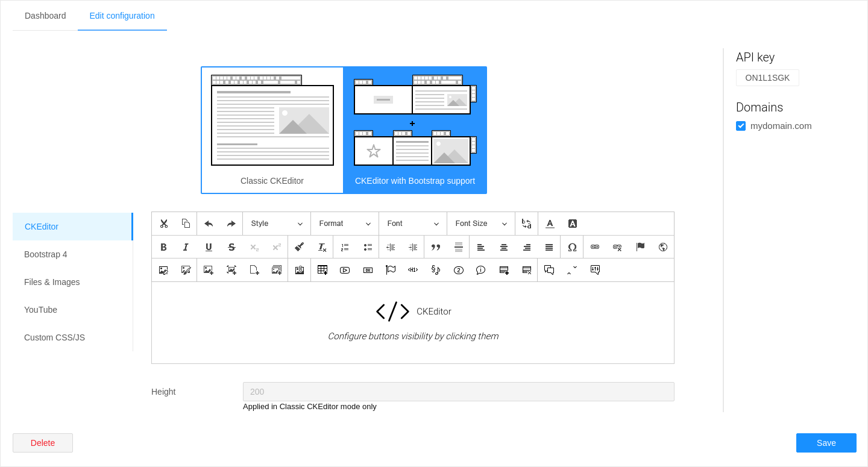Switch to the Dashboard tab
The height and width of the screenshot is (467, 868).
(45, 16)
